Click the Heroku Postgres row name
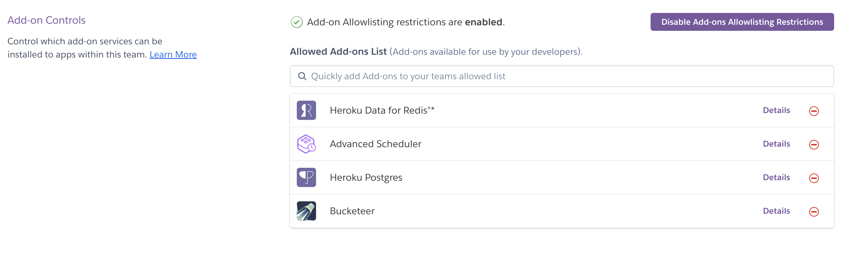The height and width of the screenshot is (258, 868). 366,178
